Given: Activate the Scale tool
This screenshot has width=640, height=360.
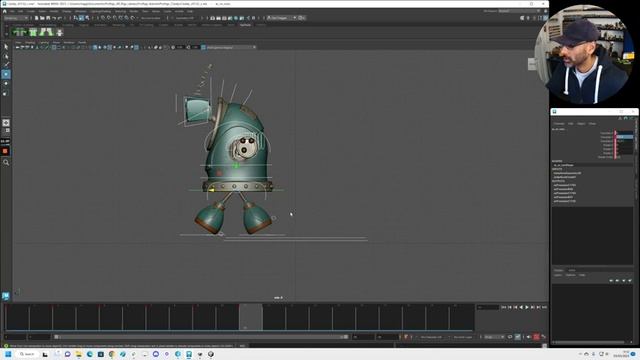Looking at the screenshot, I should point(6,93).
